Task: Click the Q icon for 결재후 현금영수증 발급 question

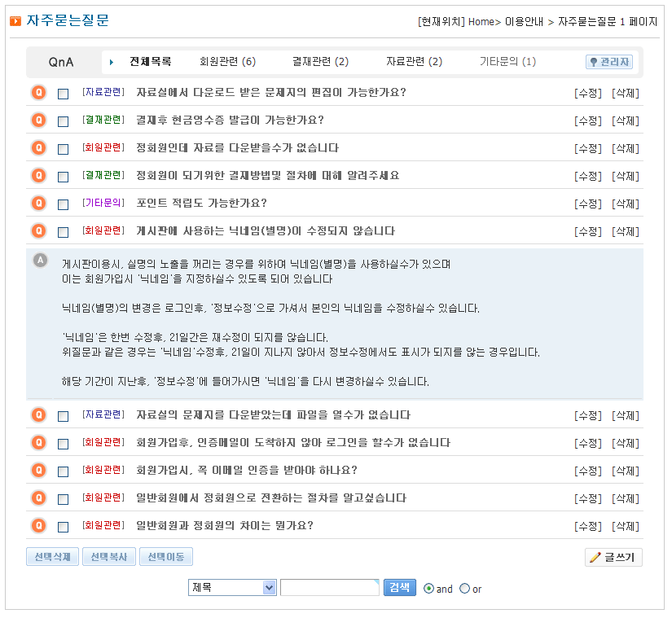Action: coord(38,120)
